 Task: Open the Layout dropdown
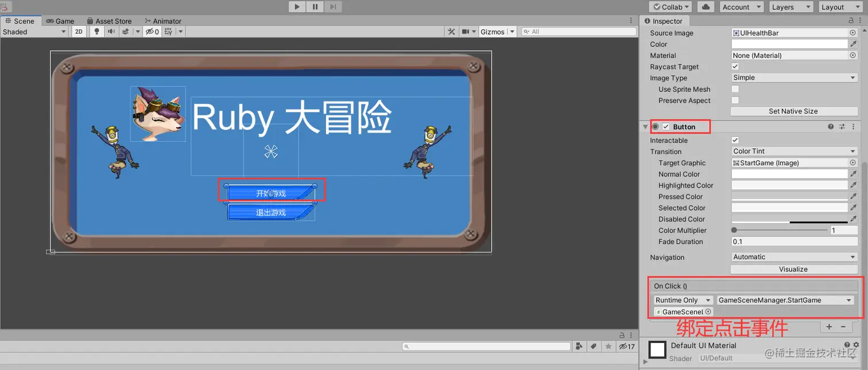840,7
